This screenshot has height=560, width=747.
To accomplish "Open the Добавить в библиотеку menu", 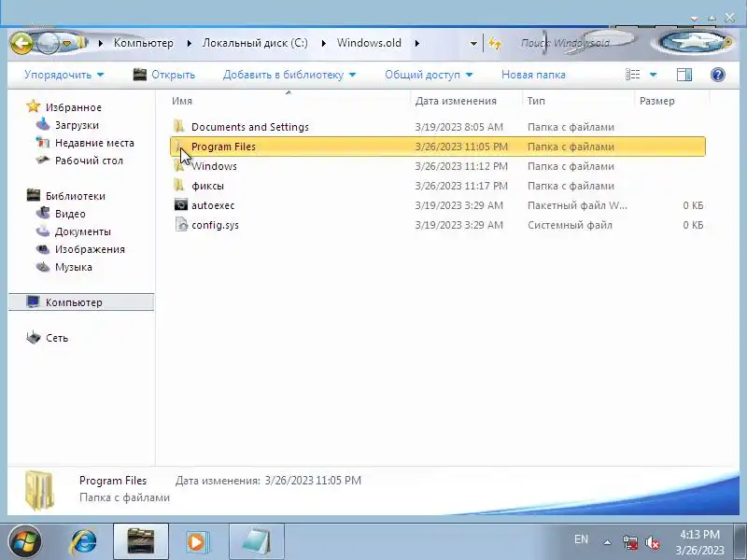I will 289,75.
